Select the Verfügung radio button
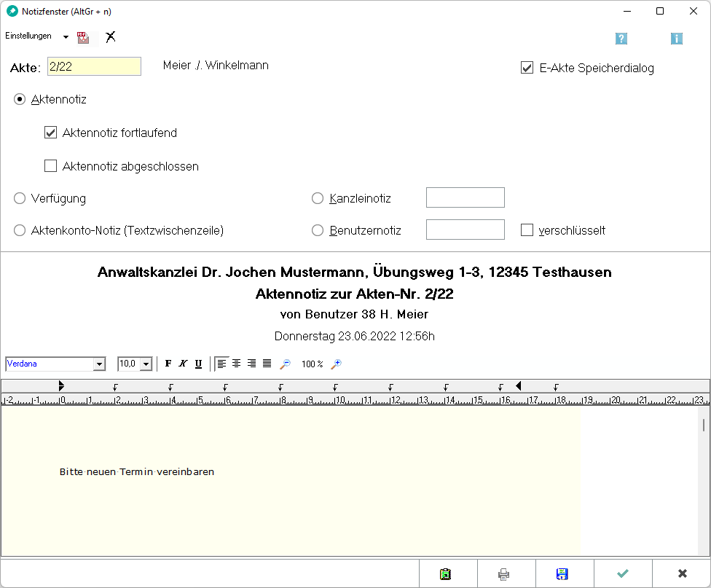The image size is (711, 588). tap(20, 198)
